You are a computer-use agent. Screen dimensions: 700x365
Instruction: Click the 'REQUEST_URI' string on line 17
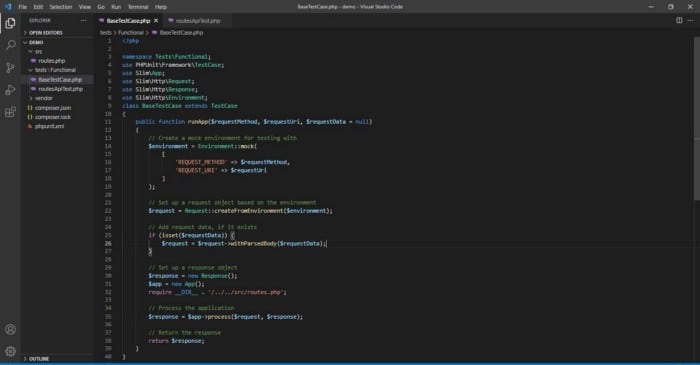196,170
